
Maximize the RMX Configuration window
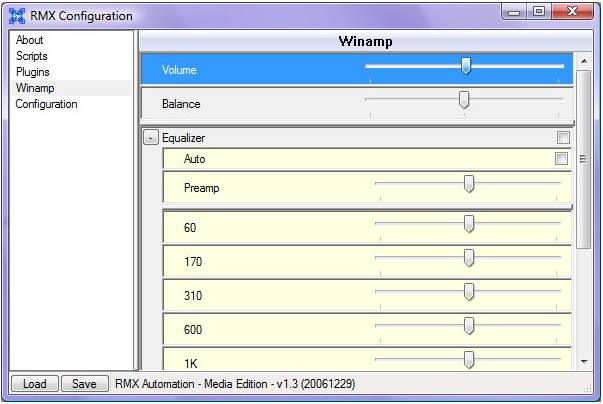tap(538, 12)
